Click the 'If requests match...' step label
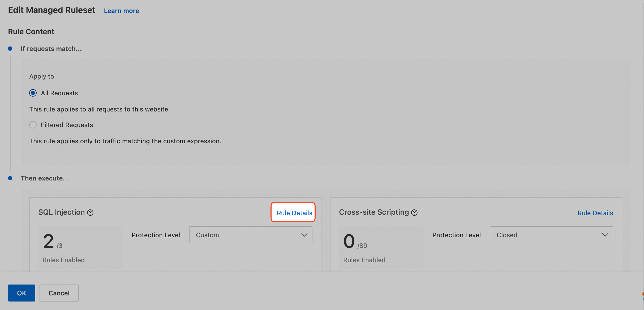Viewport: 644px width, 310px height. click(51, 49)
